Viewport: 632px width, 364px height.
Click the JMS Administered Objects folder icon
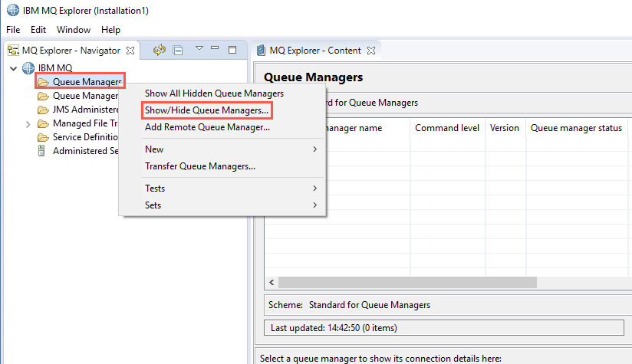pos(43,110)
